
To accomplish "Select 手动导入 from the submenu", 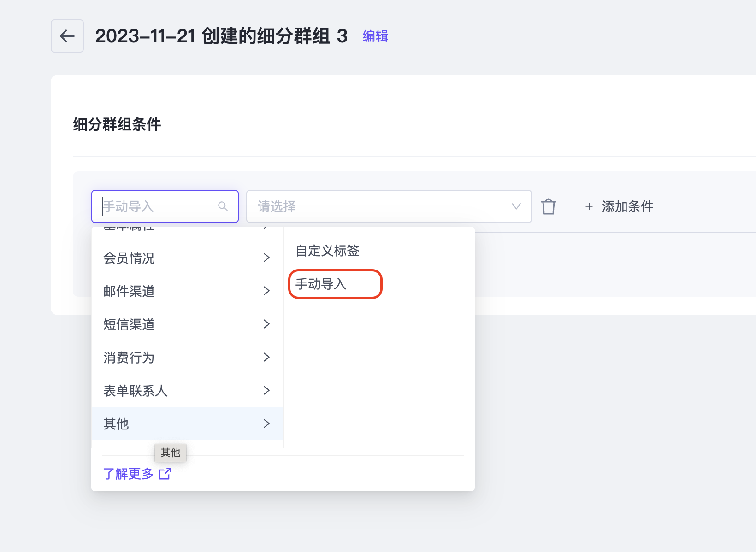I will tap(321, 284).
